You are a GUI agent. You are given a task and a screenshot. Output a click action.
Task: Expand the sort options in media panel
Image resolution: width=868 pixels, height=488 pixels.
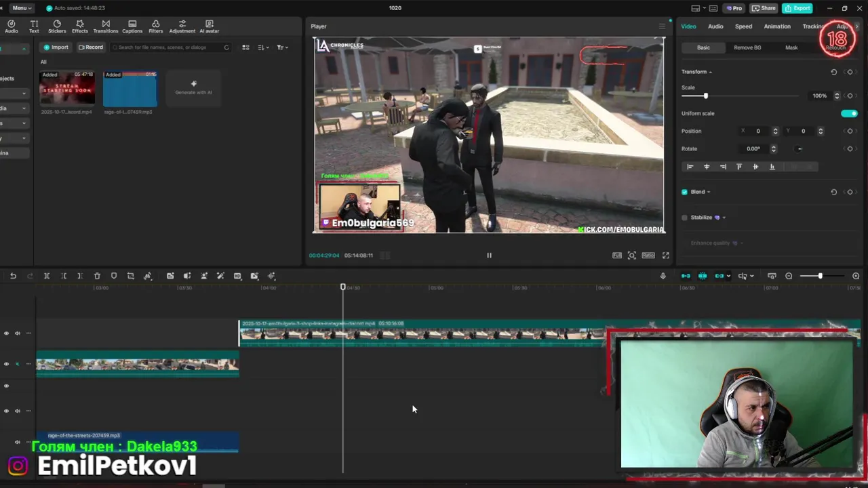[x=264, y=47]
